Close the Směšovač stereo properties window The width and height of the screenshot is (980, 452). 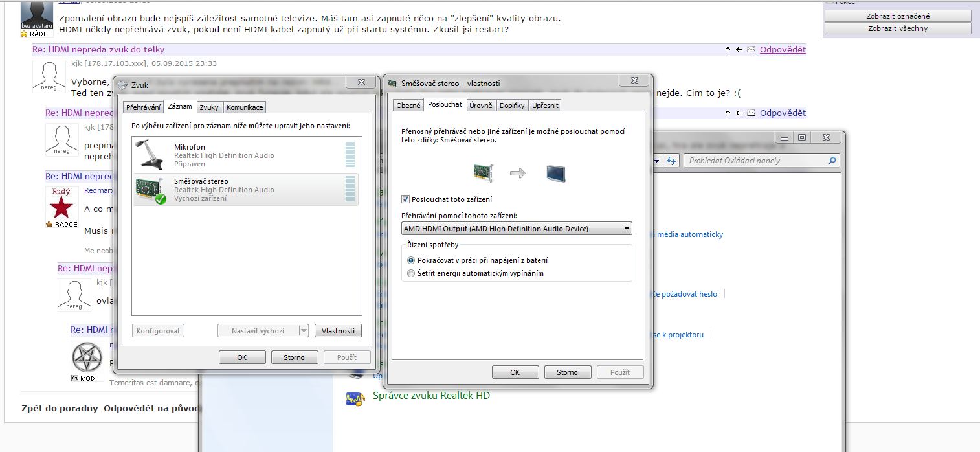click(x=634, y=80)
